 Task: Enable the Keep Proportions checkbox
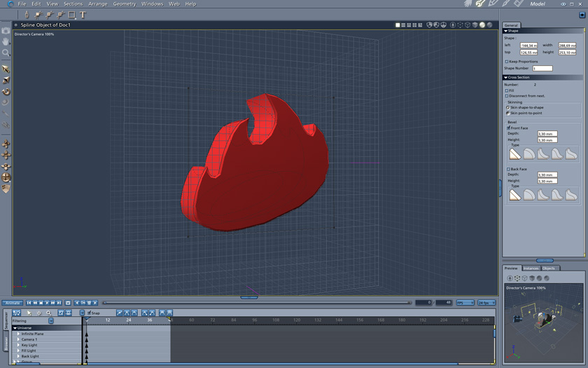coord(507,62)
